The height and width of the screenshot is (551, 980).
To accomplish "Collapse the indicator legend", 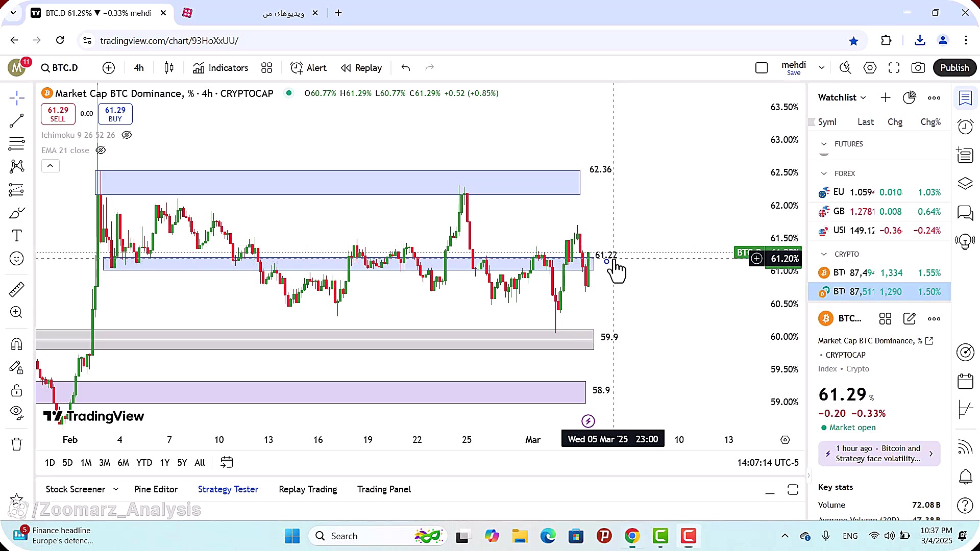I will click(50, 166).
